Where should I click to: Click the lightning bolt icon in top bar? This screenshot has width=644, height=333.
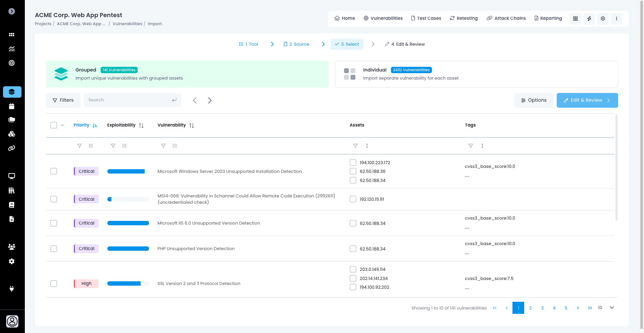(x=589, y=18)
